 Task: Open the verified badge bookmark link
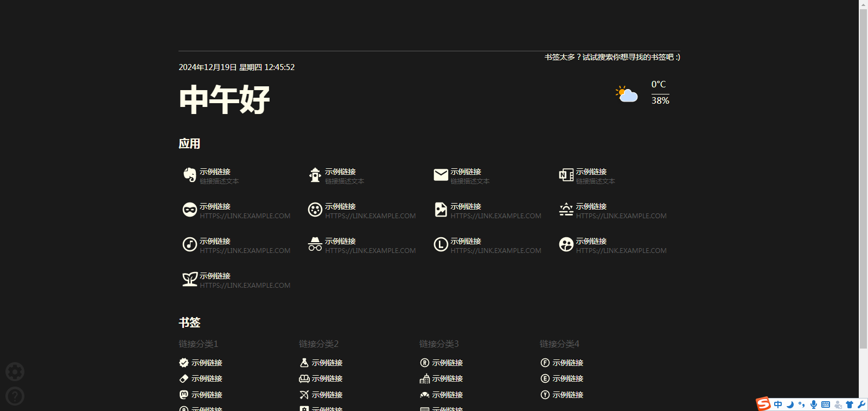coord(184,363)
